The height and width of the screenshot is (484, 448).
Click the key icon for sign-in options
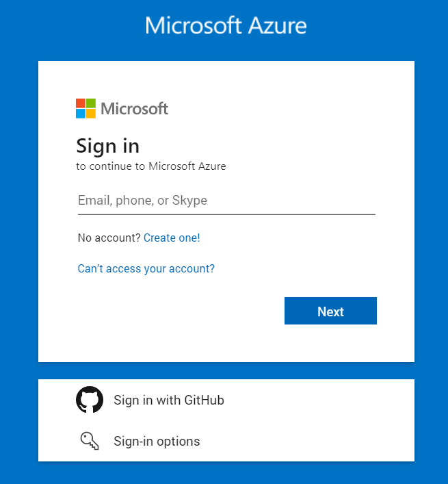[90, 441]
